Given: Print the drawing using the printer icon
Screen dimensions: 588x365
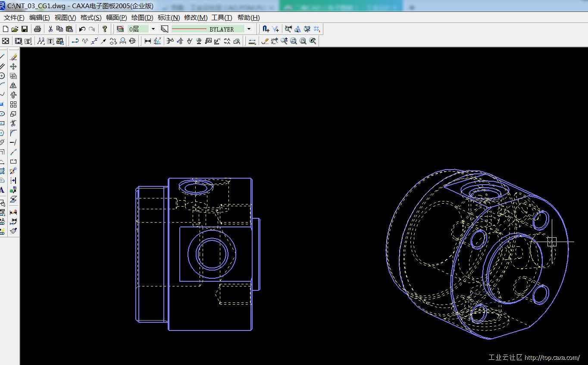Looking at the screenshot, I should tap(38, 29).
